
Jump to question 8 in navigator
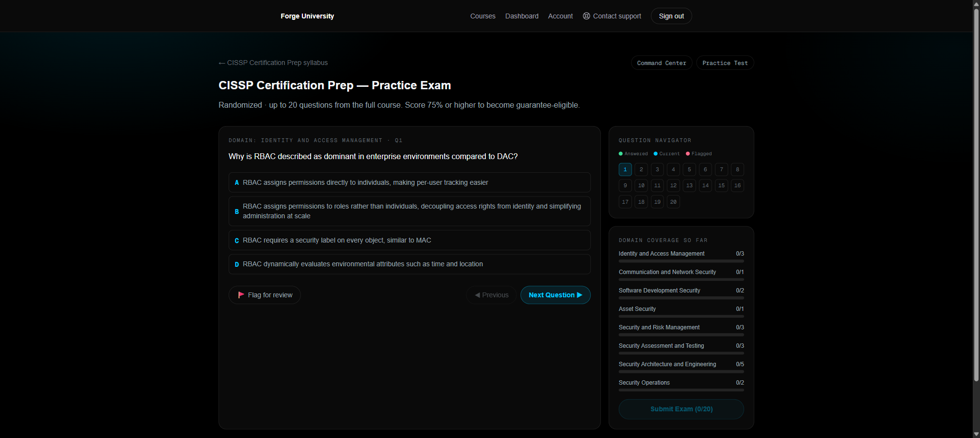pyautogui.click(x=737, y=169)
